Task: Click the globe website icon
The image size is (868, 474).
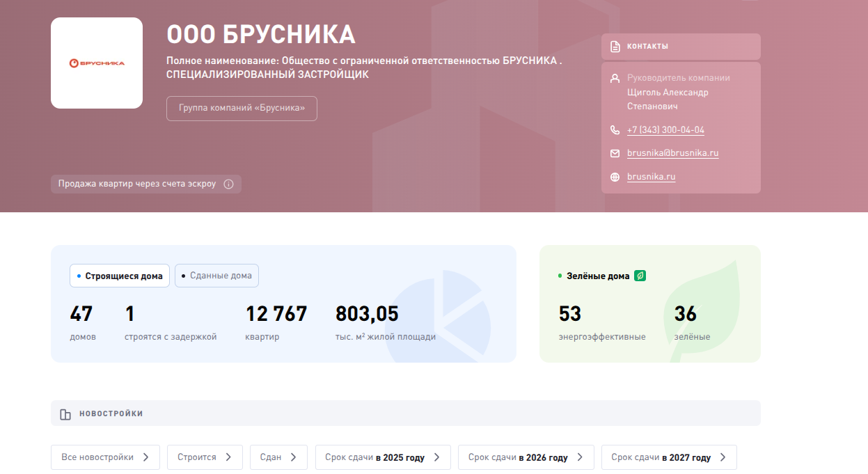Action: (615, 177)
